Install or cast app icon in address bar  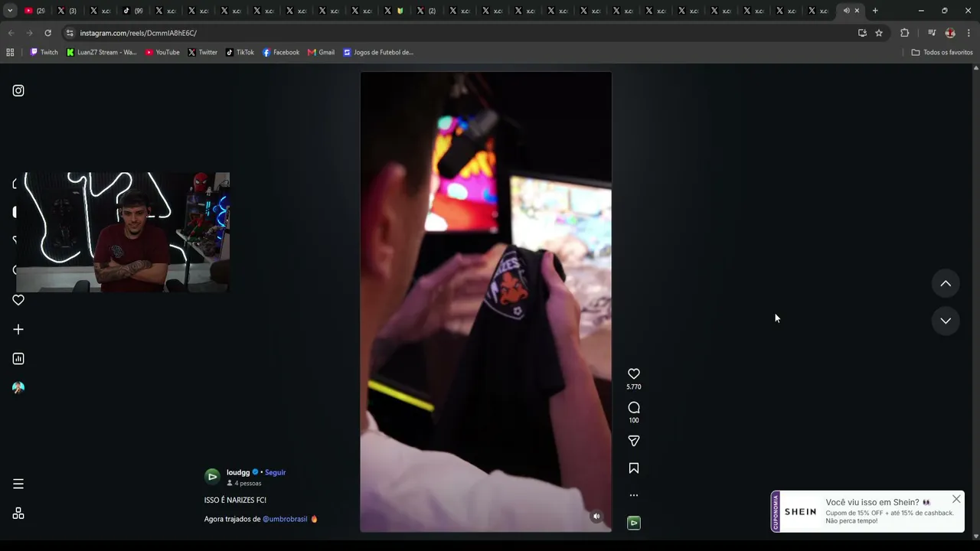[862, 33]
